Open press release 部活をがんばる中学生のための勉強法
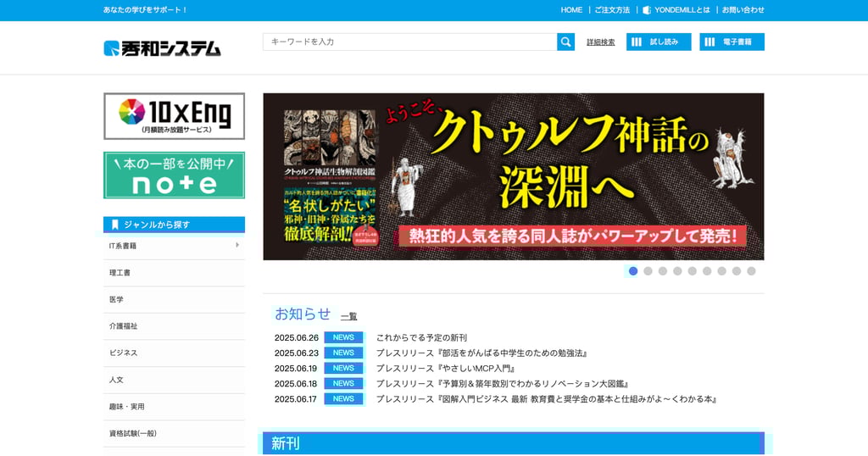This screenshot has width=868, height=456. point(481,353)
